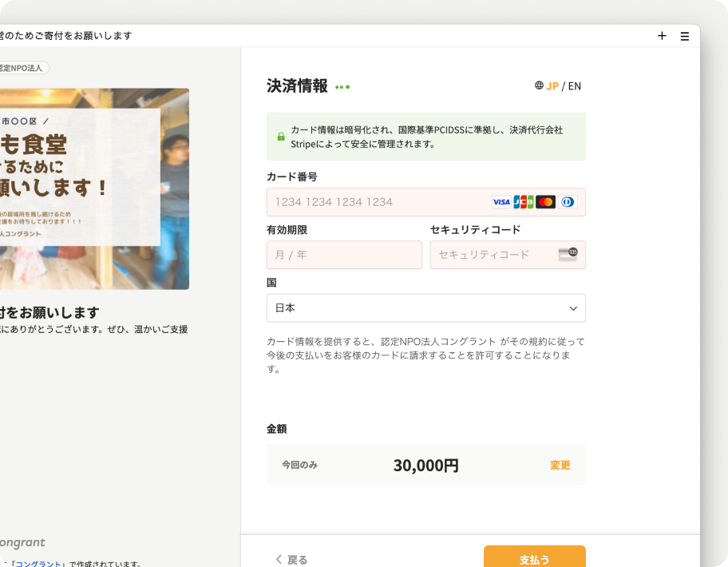728x567 pixels.
Task: Click the Stripe security notice text
Action: (427, 137)
